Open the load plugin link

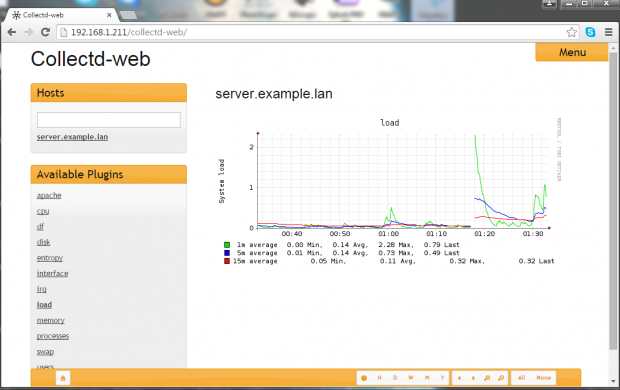click(x=44, y=305)
